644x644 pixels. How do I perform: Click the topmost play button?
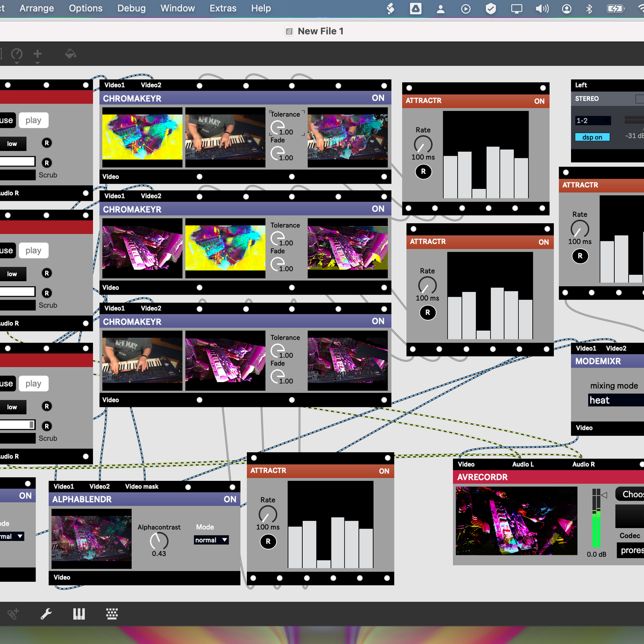pyautogui.click(x=33, y=121)
